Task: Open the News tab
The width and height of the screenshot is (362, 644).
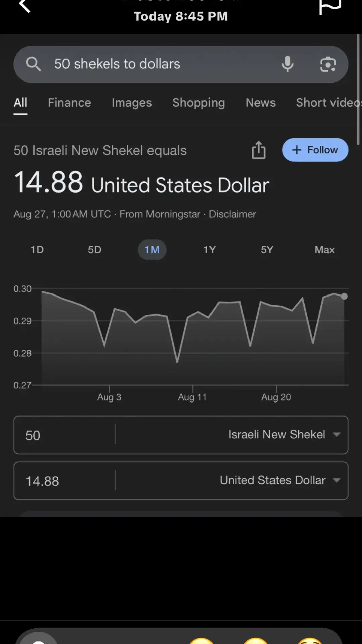Action: [260, 103]
